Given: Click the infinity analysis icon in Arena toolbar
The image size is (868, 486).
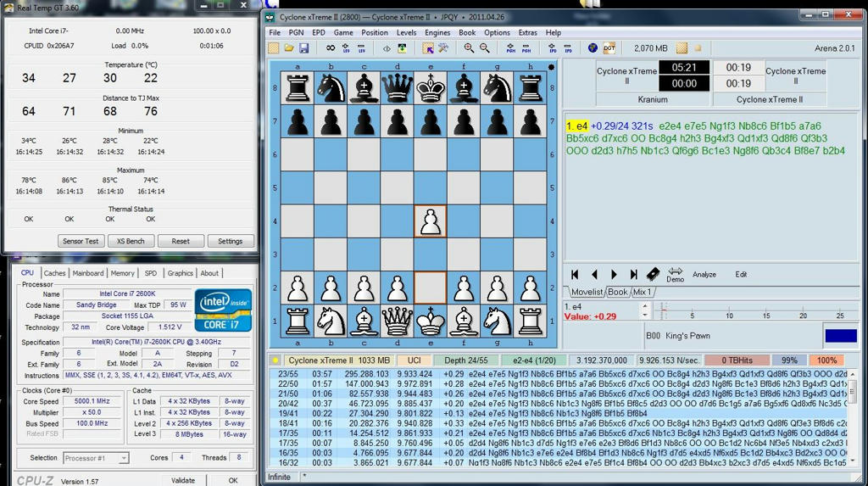Looking at the screenshot, I should click(x=331, y=48).
